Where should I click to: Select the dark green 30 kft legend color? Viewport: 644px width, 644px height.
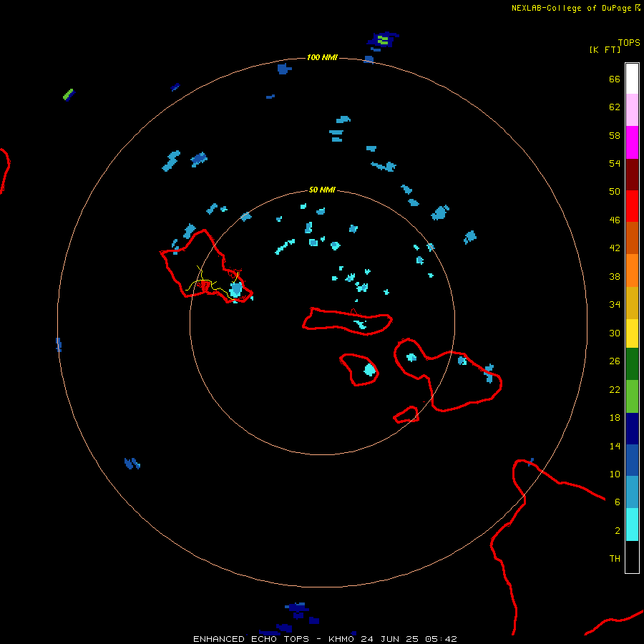[x=632, y=364]
